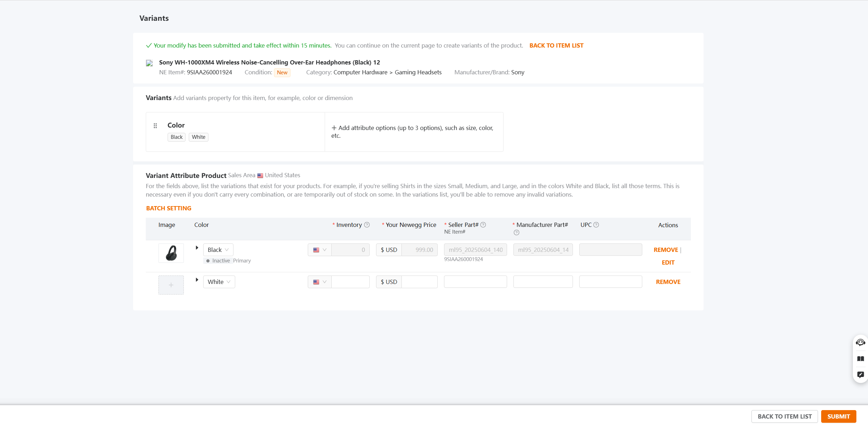Click White row Manufacturer Part# field
This screenshot has width=868, height=427.
543,282
